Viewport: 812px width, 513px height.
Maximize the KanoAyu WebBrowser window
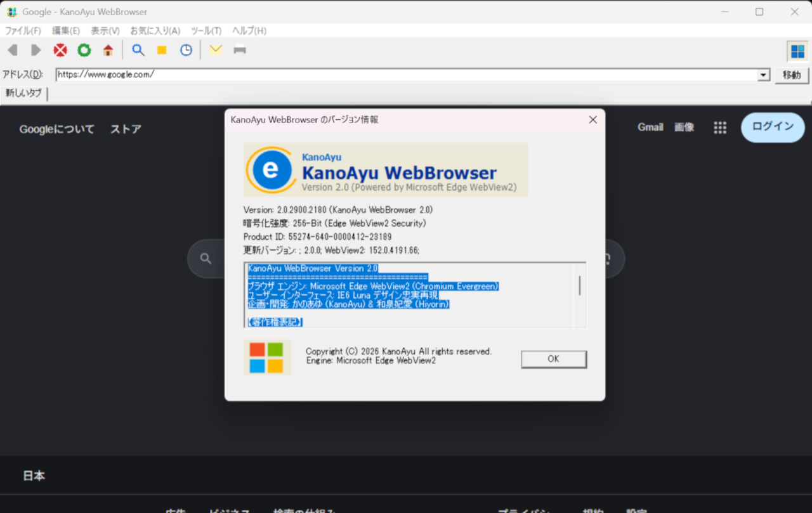(759, 12)
